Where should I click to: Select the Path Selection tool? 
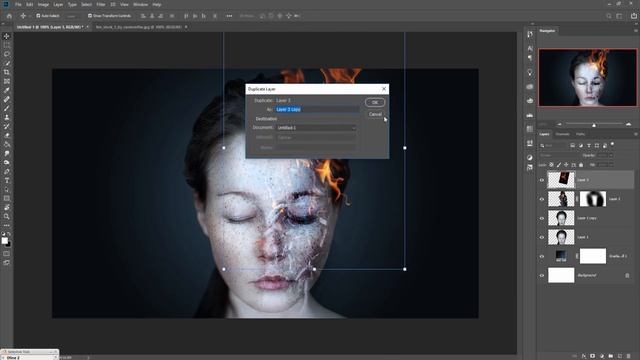(x=7, y=189)
